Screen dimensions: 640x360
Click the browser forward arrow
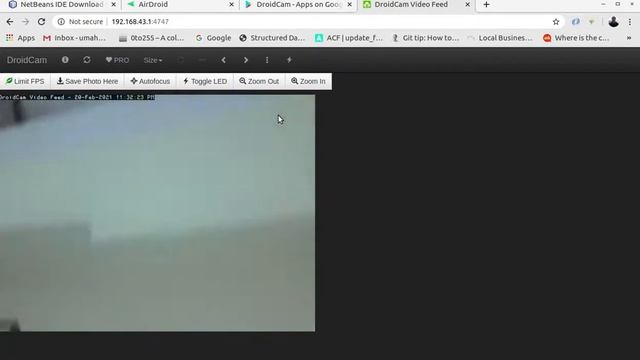coord(25,22)
